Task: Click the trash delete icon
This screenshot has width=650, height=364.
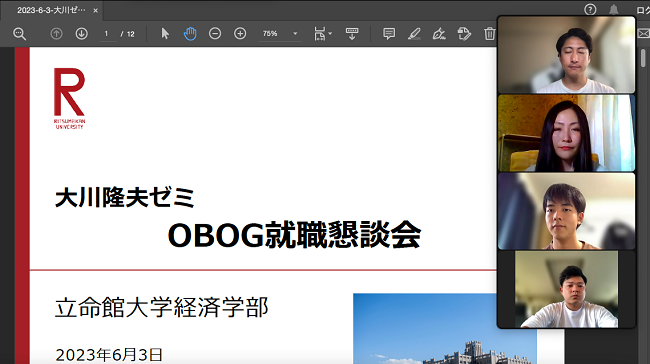Action: pyautogui.click(x=490, y=34)
